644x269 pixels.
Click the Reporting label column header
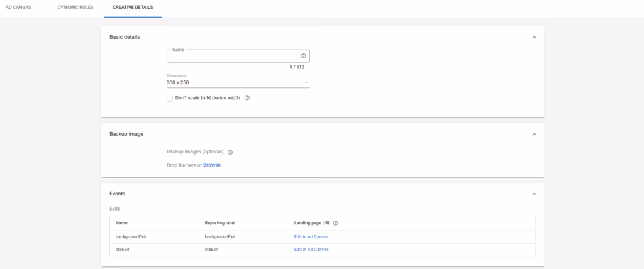click(219, 223)
